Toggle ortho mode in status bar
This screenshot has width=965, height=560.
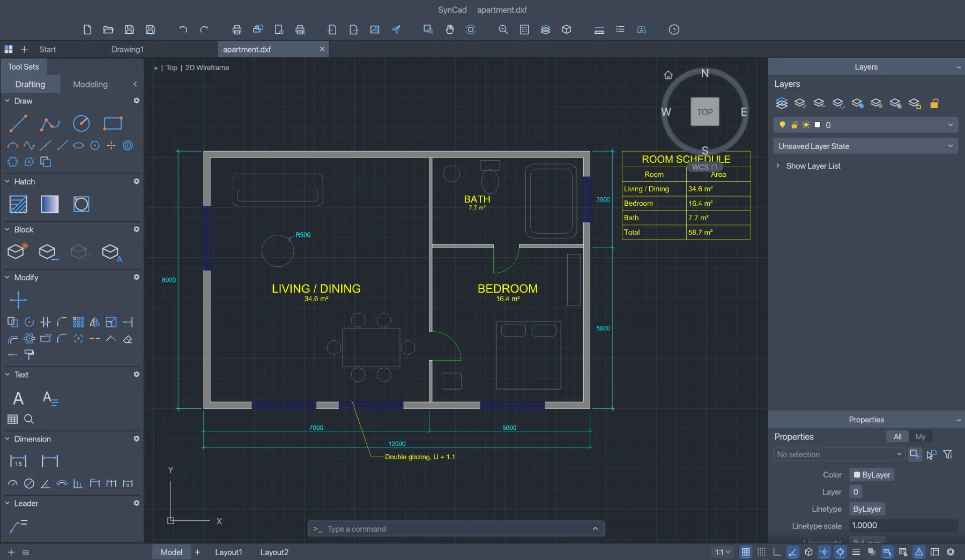pos(777,552)
